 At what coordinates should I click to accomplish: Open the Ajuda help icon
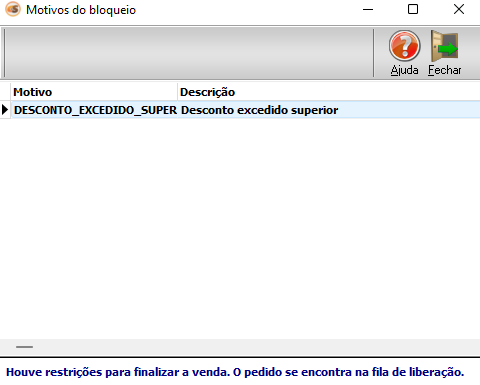click(x=404, y=46)
